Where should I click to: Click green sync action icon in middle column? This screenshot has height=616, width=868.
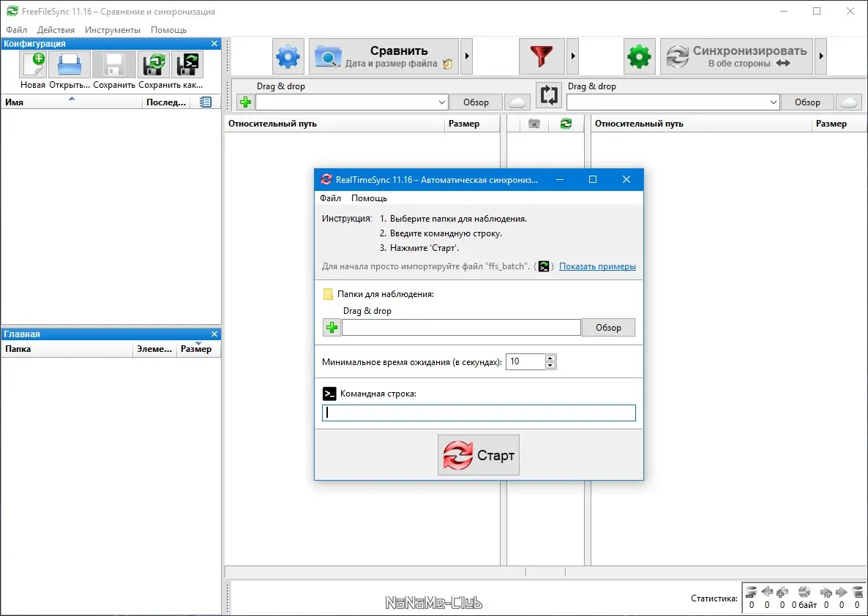(x=566, y=124)
